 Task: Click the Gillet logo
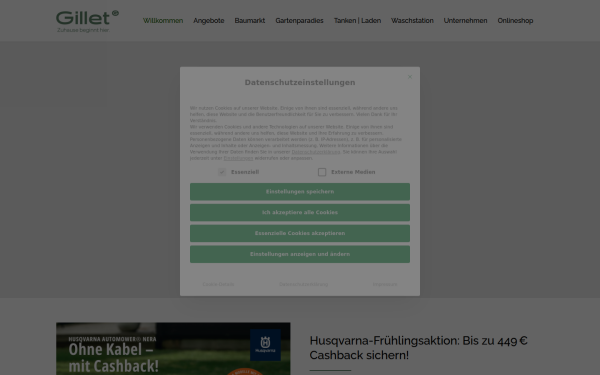tap(88, 21)
